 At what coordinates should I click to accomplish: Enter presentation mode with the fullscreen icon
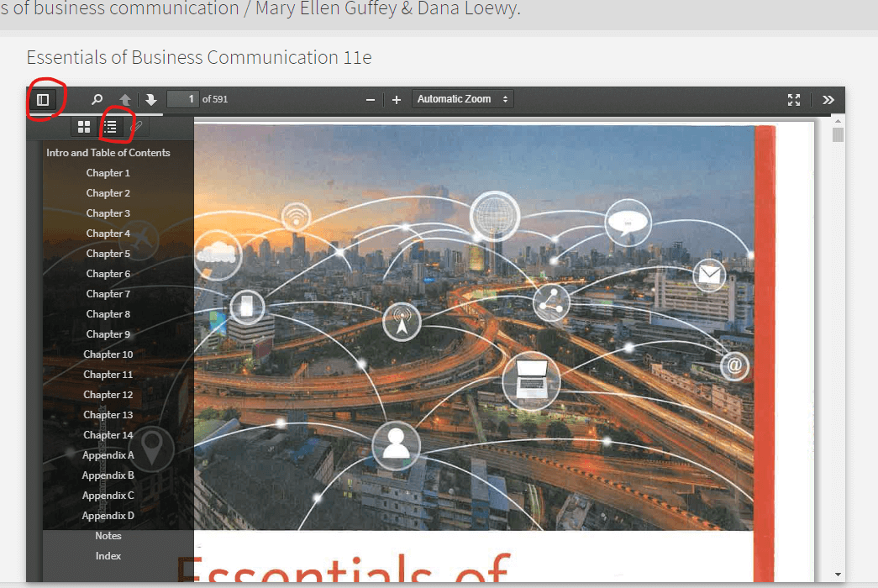[x=794, y=99]
